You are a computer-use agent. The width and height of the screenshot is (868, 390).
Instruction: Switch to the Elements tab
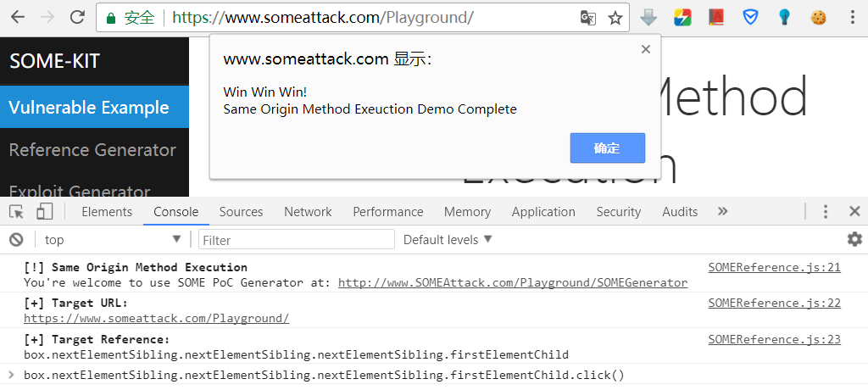(x=107, y=212)
